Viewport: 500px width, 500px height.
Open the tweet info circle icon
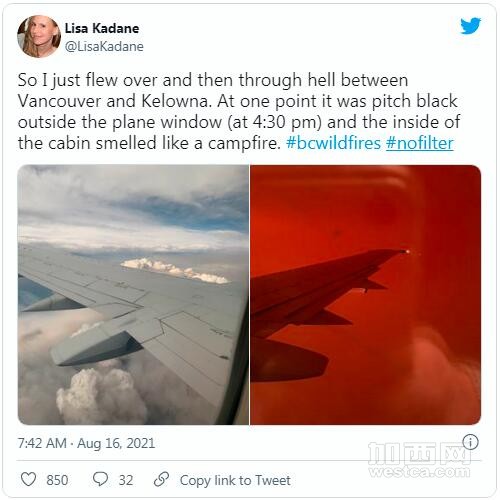[470, 443]
